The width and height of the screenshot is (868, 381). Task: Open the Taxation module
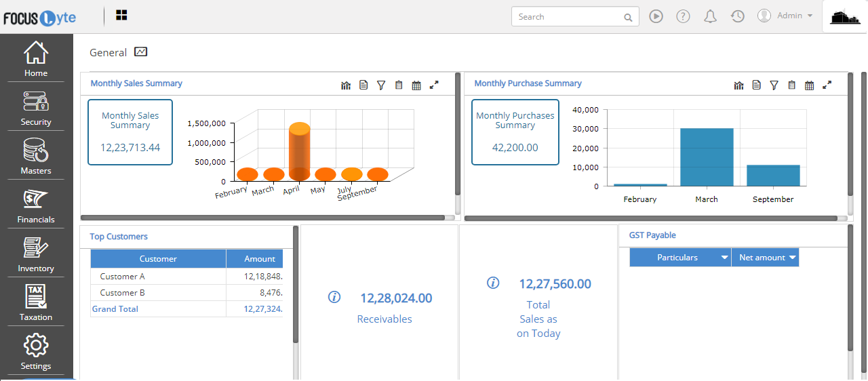click(36, 303)
